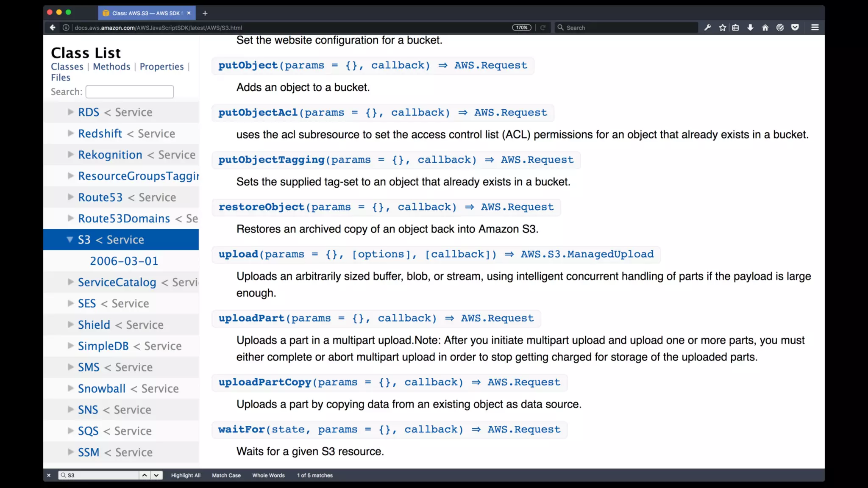Expand ResourceGroupsTagging item arrow
This screenshot has height=488, width=868.
pos(71,175)
